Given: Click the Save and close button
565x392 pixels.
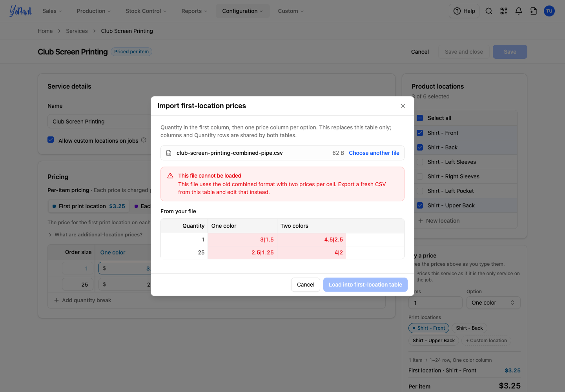Looking at the screenshot, I should (x=464, y=52).
